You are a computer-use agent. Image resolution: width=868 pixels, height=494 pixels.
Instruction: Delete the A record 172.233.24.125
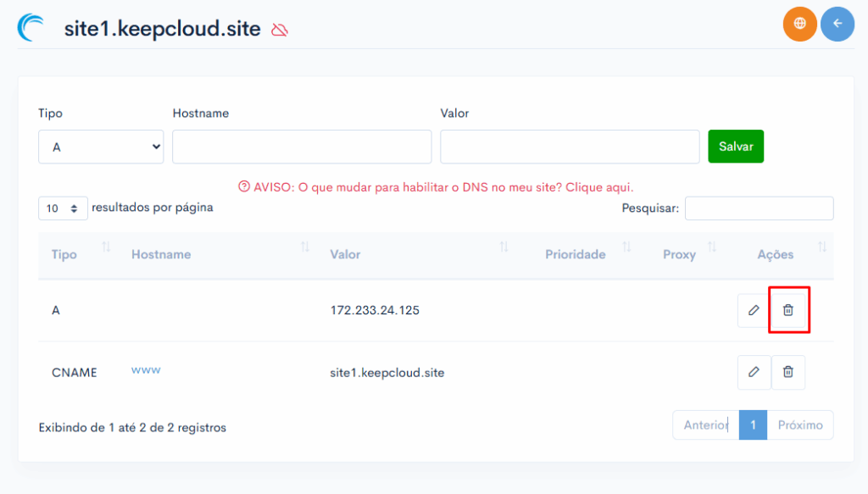point(787,310)
